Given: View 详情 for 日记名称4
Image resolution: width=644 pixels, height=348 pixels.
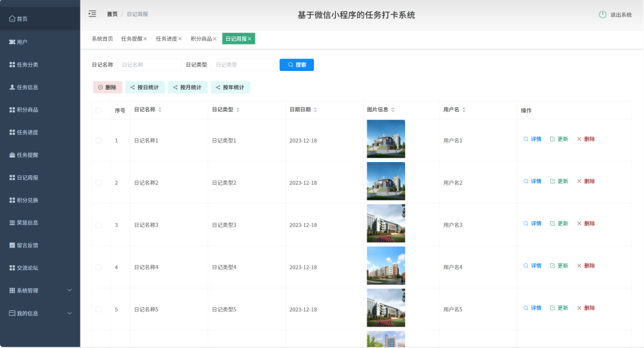Looking at the screenshot, I should click(x=532, y=266).
